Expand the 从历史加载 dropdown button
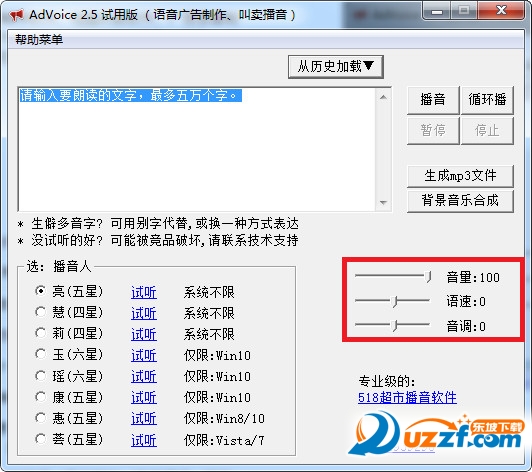Screen dimensions: 532x472 click(336, 67)
